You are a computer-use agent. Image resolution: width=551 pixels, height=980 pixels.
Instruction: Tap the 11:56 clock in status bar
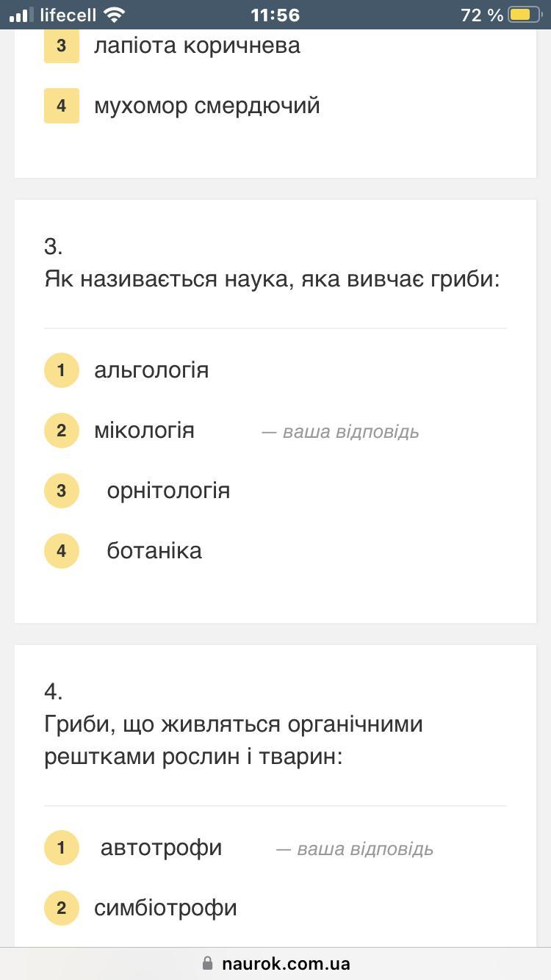[275, 15]
